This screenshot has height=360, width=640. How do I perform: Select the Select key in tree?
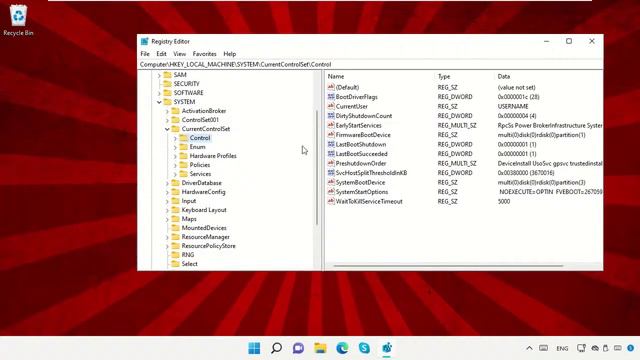click(189, 264)
